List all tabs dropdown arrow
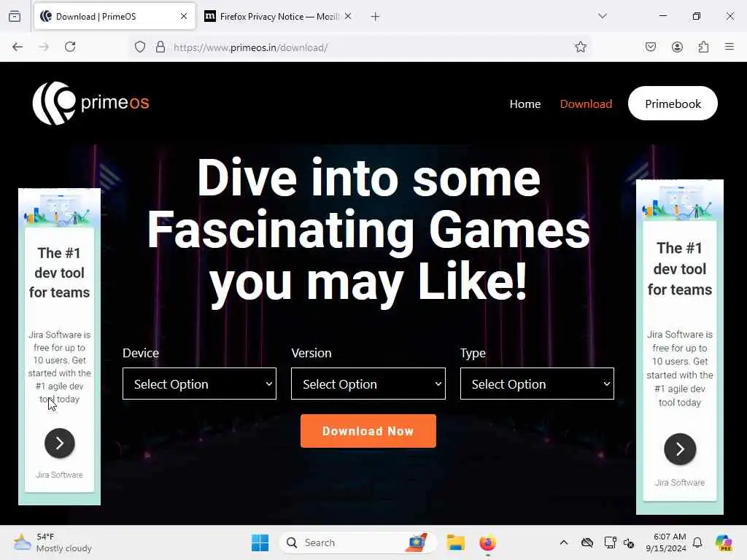Screen dimensions: 747x560 point(603,16)
